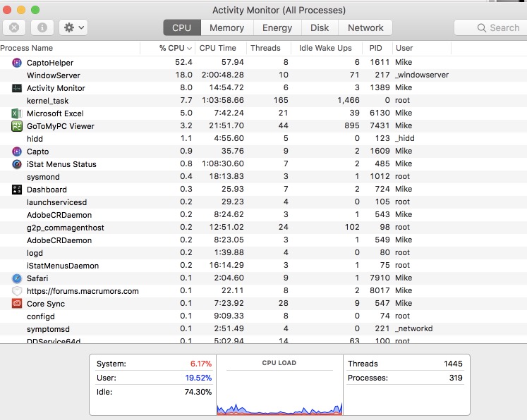Click the CaptoHelper process name
This screenshot has width=527, height=420.
(x=50, y=63)
